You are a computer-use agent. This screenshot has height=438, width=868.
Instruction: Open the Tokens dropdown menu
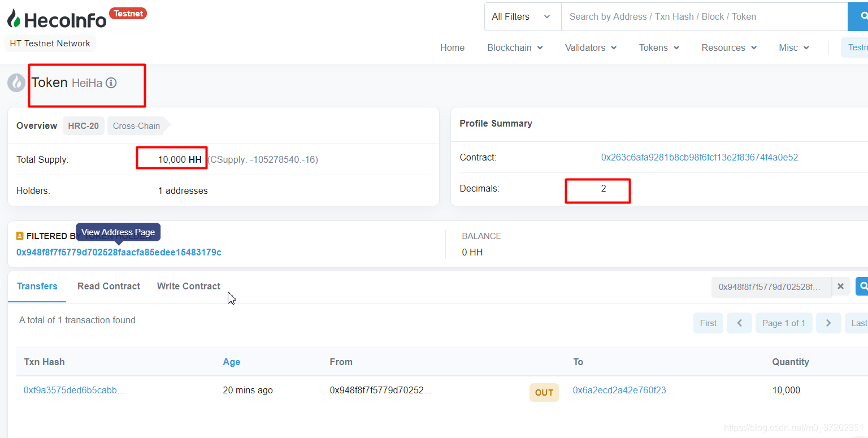pos(659,47)
